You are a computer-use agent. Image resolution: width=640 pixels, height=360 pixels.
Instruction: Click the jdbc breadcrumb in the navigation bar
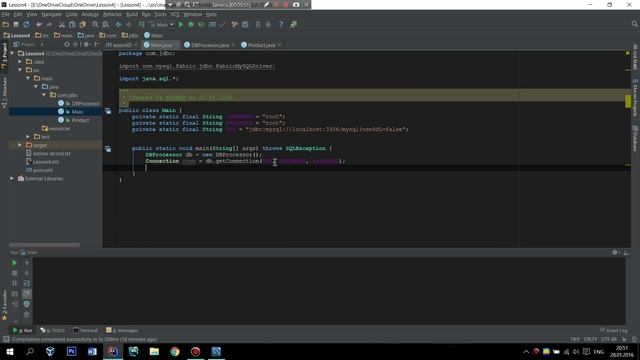click(130, 36)
